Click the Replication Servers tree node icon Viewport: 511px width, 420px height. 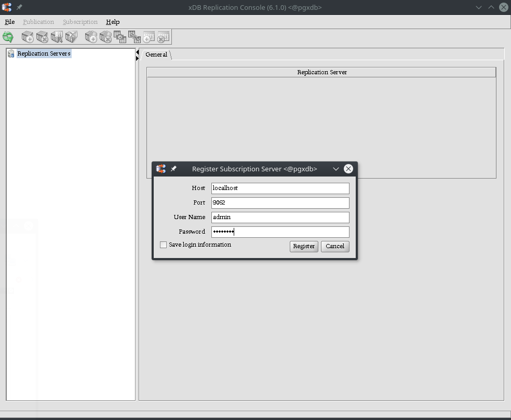[11, 53]
